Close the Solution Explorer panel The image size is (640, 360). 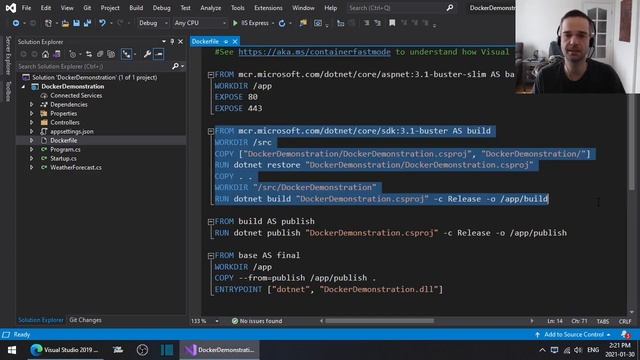(180, 42)
